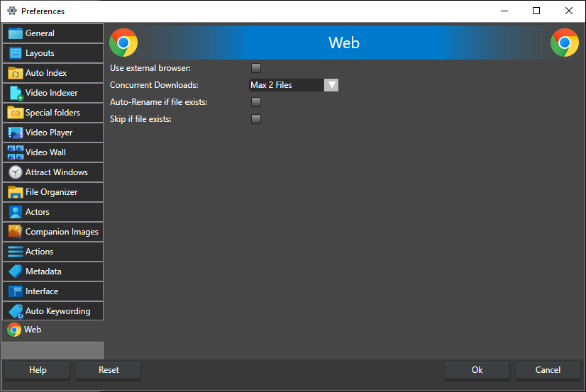This screenshot has width=586, height=392.
Task: Click the Chrome logo left of Web header
Action: tap(123, 43)
